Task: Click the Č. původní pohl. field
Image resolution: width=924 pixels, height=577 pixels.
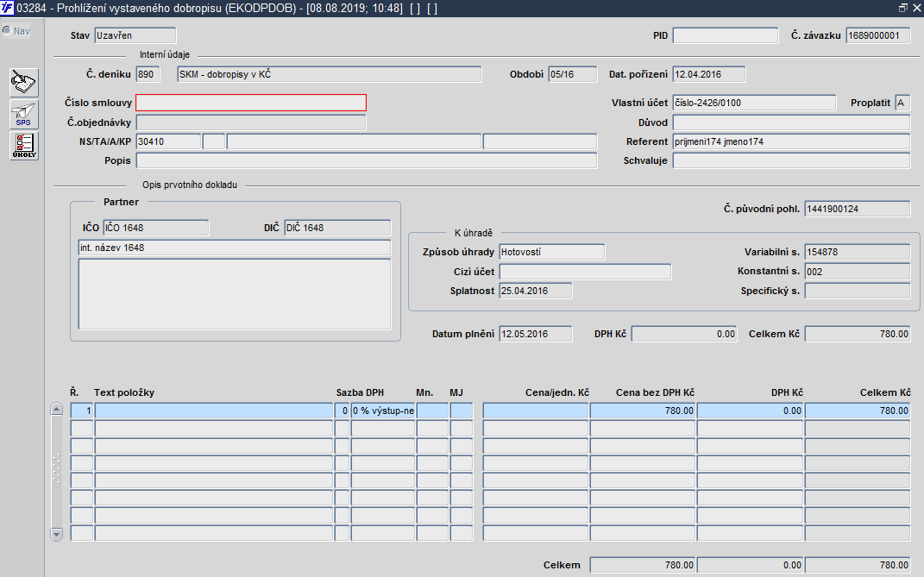Action: click(x=857, y=209)
